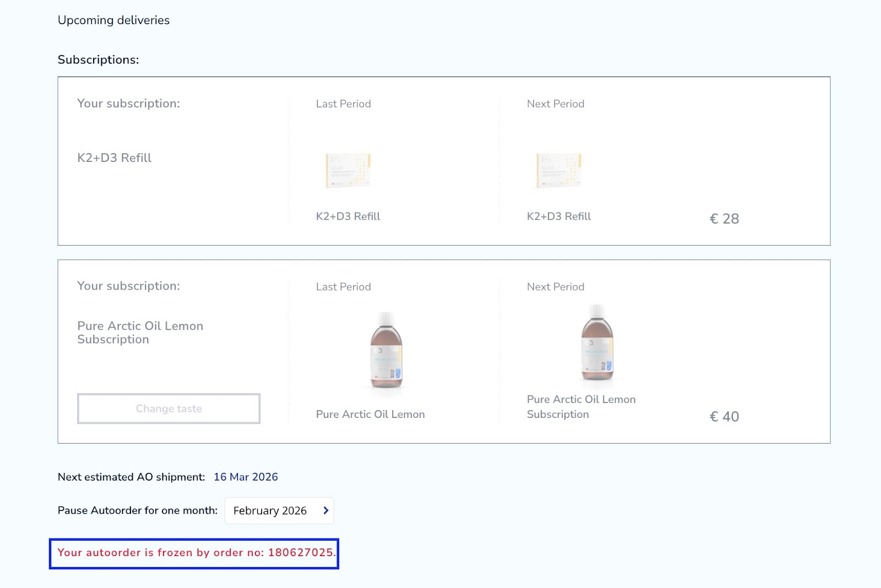Click the € 40 price
This screenshot has width=881, height=588.
point(724,417)
